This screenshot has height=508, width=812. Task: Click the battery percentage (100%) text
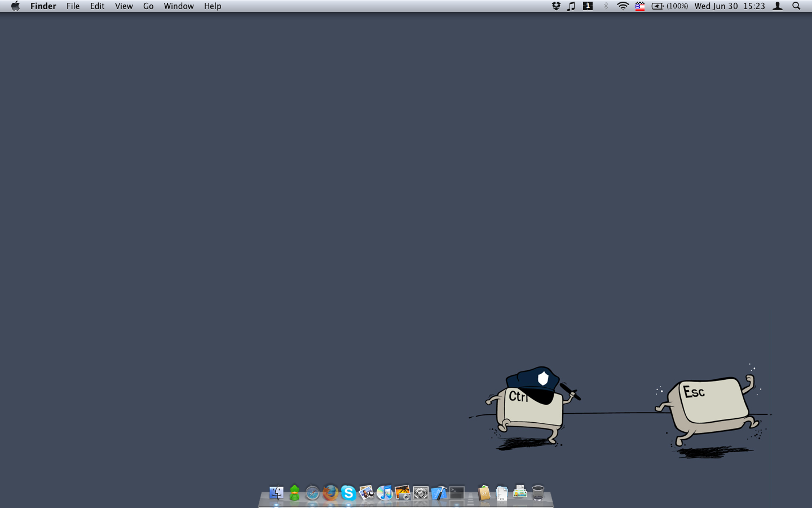pyautogui.click(x=677, y=6)
